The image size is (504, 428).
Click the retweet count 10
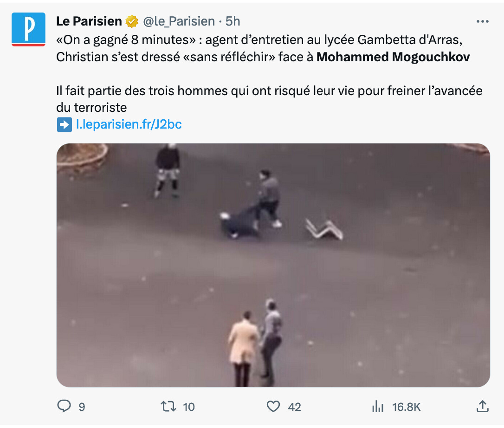[x=189, y=407]
